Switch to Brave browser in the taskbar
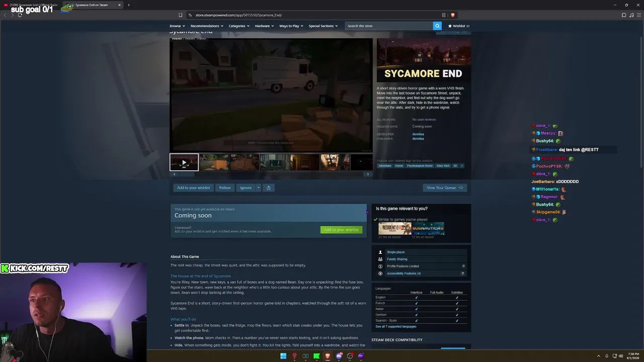Image resolution: width=644 pixels, height=362 pixels. click(328, 356)
